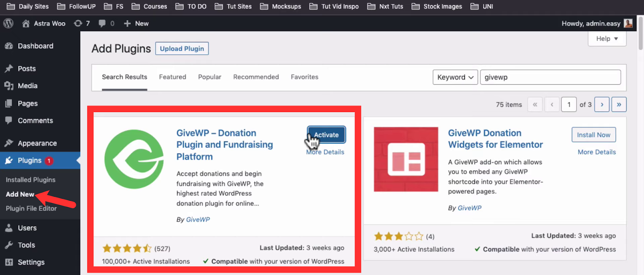
Task: Click the Pages icon in sidebar
Action: 9,103
